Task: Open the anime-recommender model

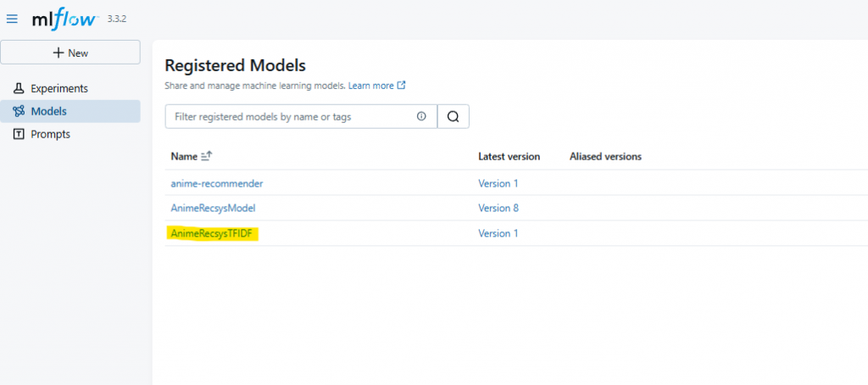Action: (x=217, y=183)
